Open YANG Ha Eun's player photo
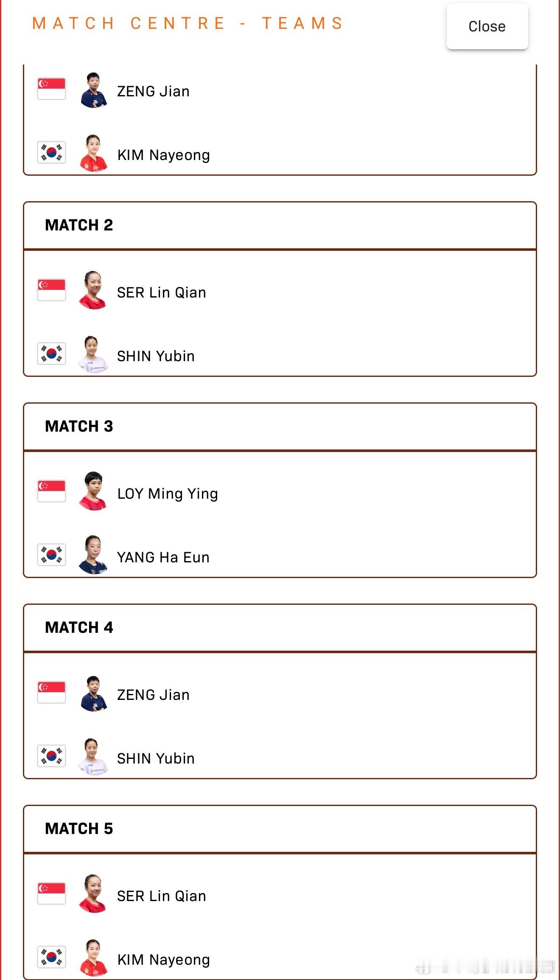The height and width of the screenshot is (980, 560). click(93, 555)
